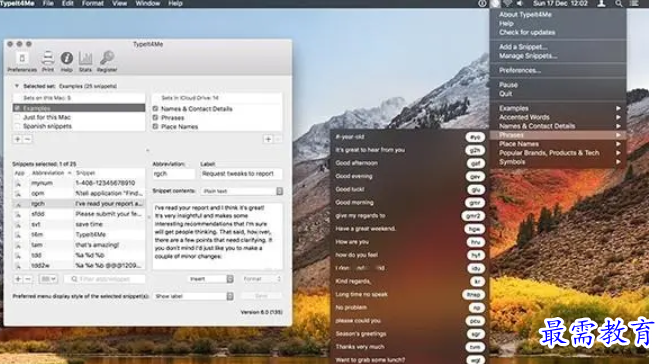This screenshot has height=364, width=663.
Task: Click the Label field Request tweaks to report
Action: [x=241, y=174]
